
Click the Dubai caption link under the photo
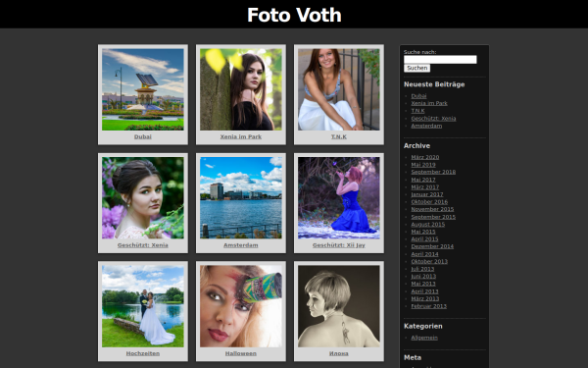coord(143,136)
